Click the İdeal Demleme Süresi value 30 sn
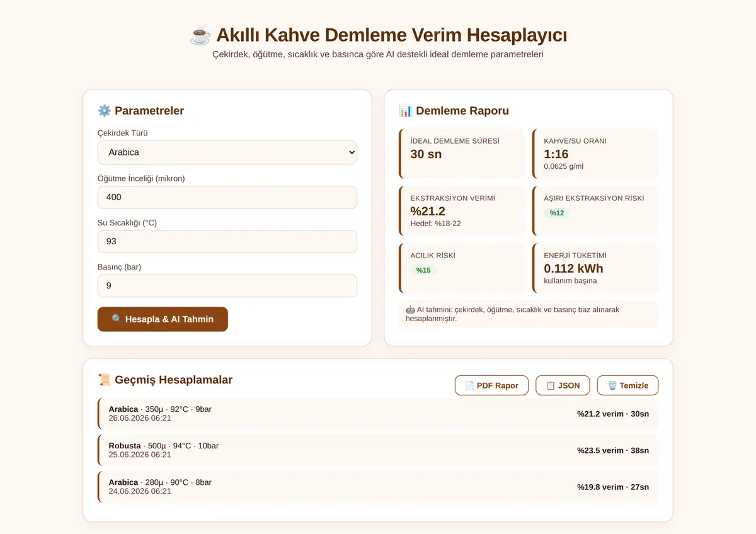756x534 pixels. (x=426, y=154)
